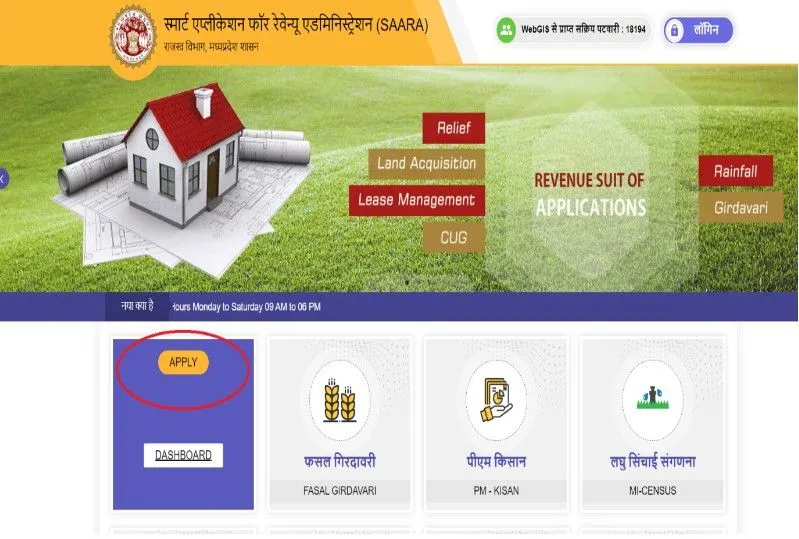Click the Madhya Pradesh government emblem logo
This screenshot has width=799, height=539.
click(x=134, y=36)
